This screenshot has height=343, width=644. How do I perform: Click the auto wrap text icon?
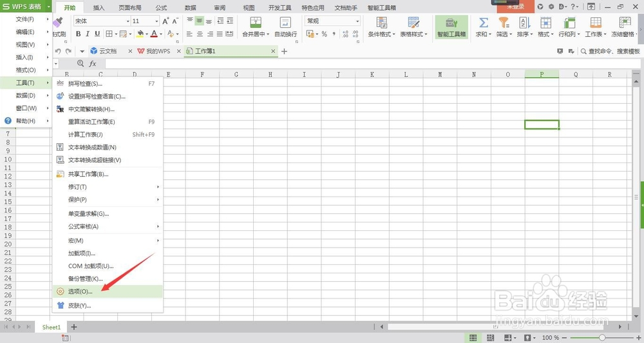285,23
